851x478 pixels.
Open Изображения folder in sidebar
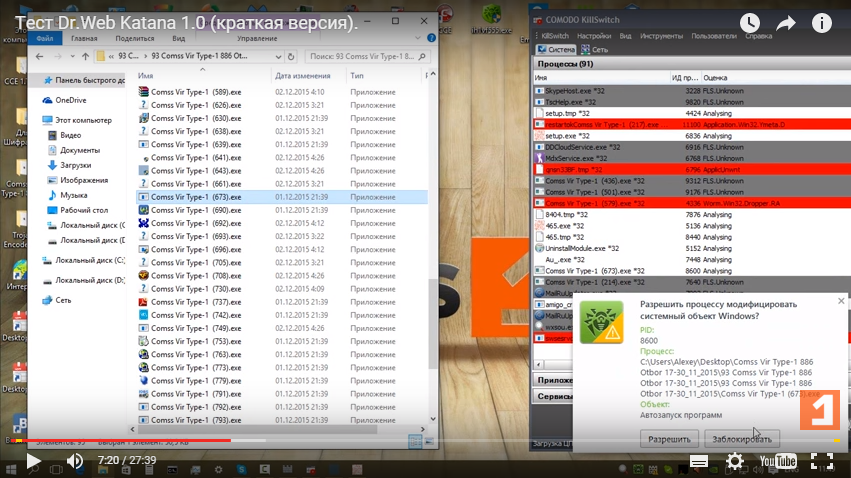pyautogui.click(x=78, y=180)
